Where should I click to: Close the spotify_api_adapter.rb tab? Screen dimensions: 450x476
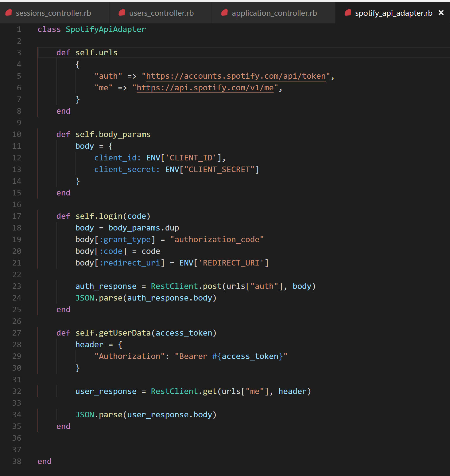pyautogui.click(x=441, y=13)
